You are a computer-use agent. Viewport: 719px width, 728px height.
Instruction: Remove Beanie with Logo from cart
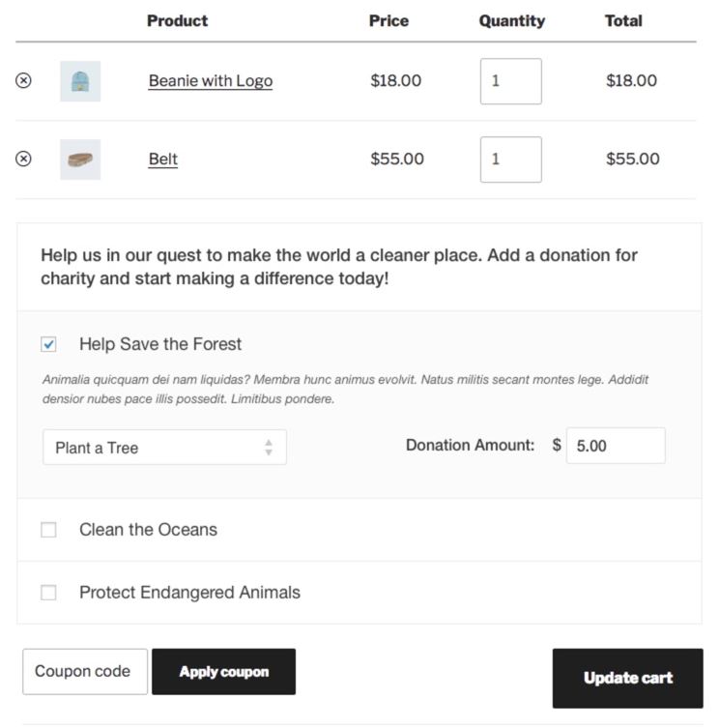click(23, 80)
